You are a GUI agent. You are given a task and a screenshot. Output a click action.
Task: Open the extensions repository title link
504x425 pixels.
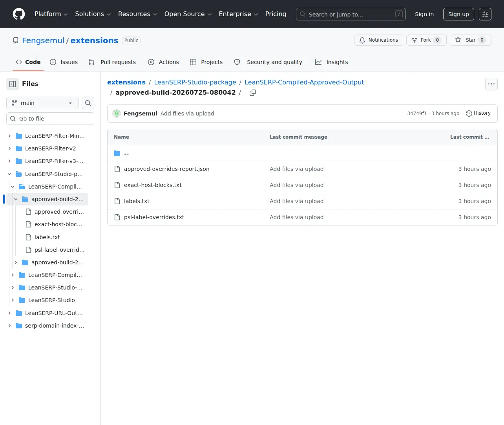(x=94, y=40)
